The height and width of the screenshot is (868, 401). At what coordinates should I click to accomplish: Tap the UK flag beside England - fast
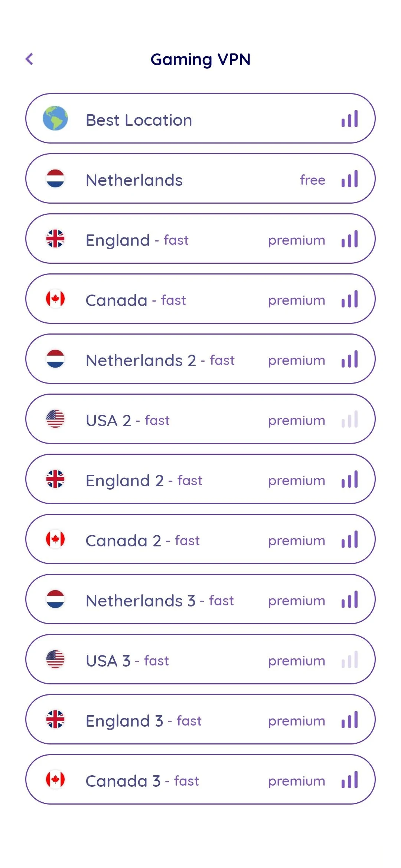(55, 239)
